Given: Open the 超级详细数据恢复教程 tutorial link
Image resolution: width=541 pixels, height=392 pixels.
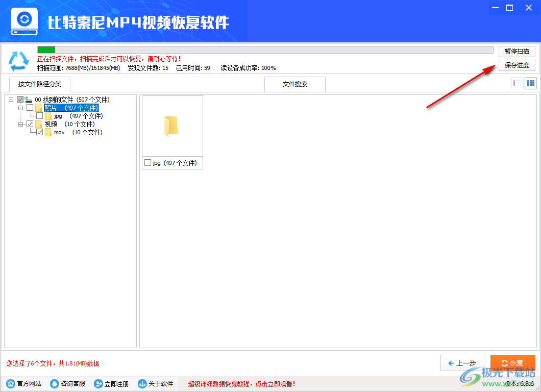Looking at the screenshot, I should tap(241, 384).
